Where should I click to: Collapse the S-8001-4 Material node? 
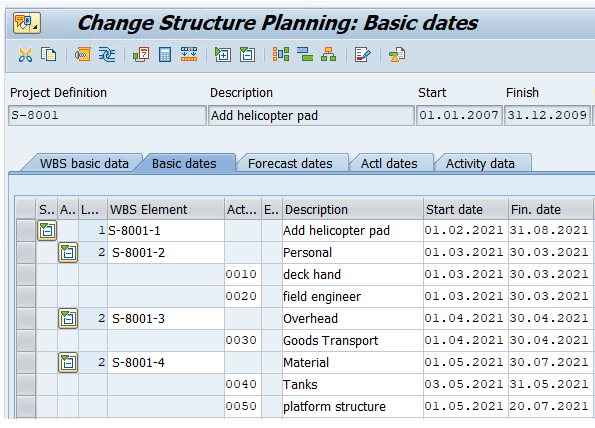tap(68, 362)
